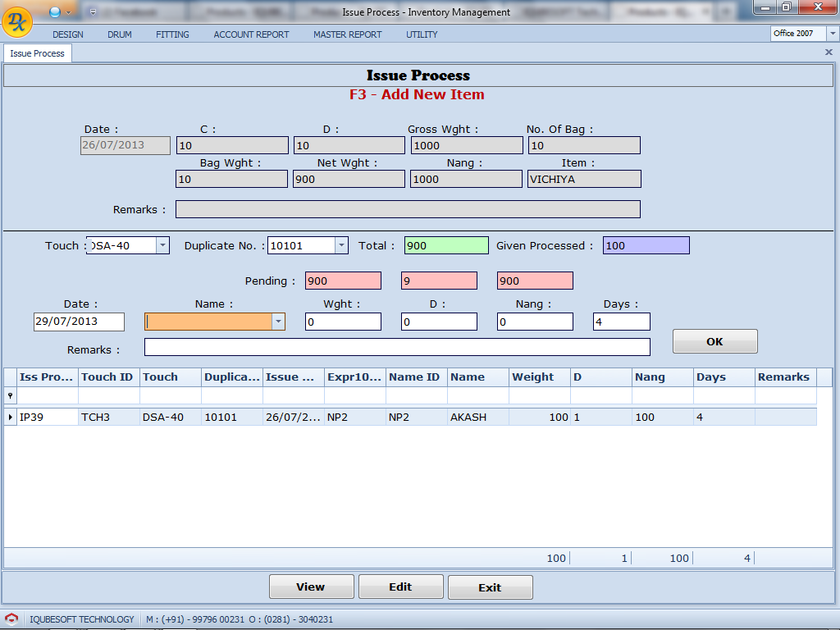
Task: Click the blue globe quick access icon
Action: (x=55, y=11)
